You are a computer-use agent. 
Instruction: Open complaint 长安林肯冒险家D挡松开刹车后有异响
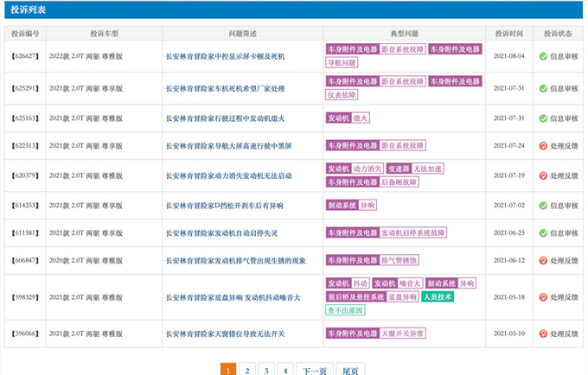pos(225,206)
